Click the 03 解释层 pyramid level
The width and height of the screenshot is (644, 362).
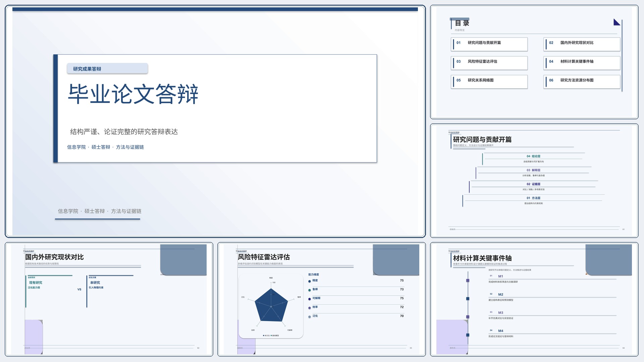533,173
